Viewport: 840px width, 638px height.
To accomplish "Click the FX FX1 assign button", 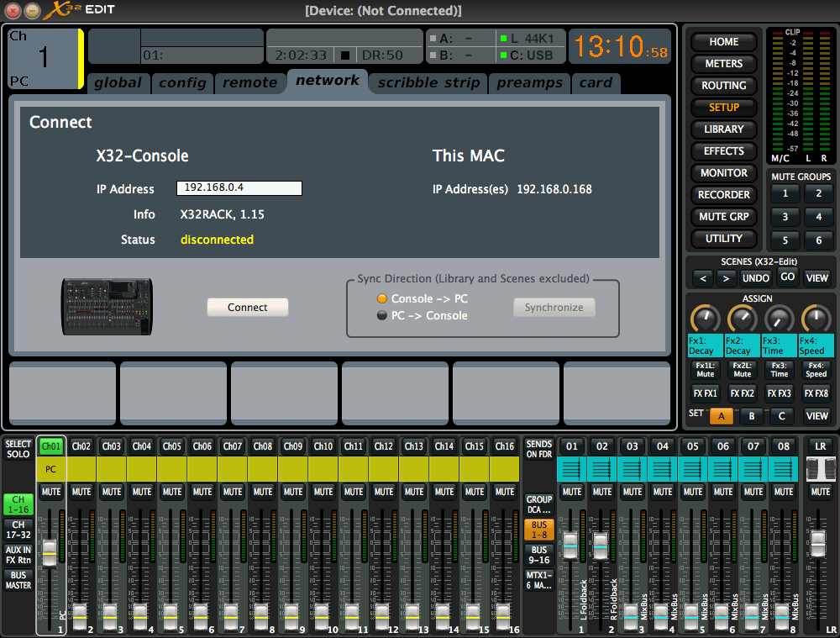I will (705, 393).
